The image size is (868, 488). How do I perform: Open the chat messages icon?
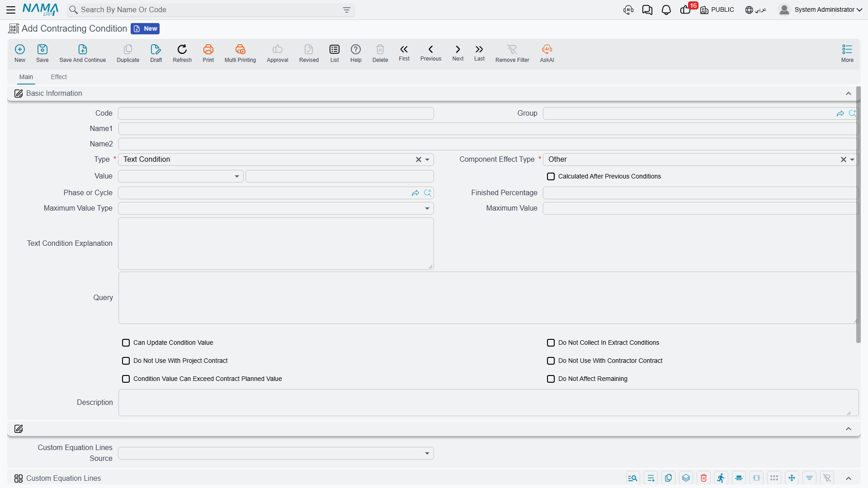click(x=647, y=10)
